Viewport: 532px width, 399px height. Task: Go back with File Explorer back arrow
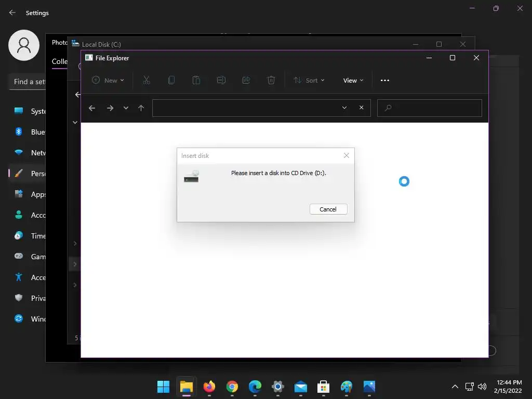click(x=92, y=108)
